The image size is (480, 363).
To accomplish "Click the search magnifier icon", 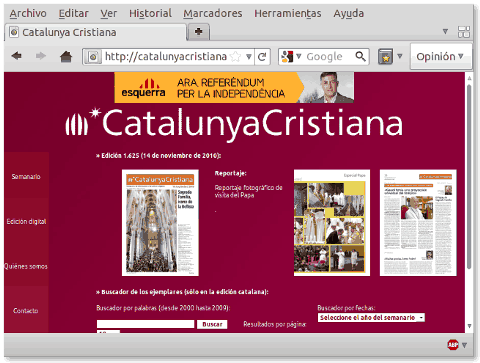I will [x=360, y=56].
